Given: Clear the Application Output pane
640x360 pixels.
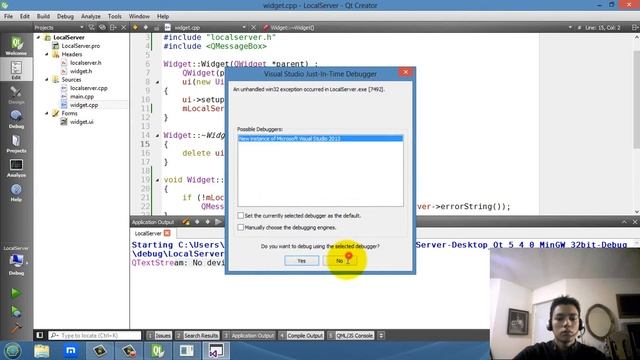Looking at the screenshot, I should 186,222.
